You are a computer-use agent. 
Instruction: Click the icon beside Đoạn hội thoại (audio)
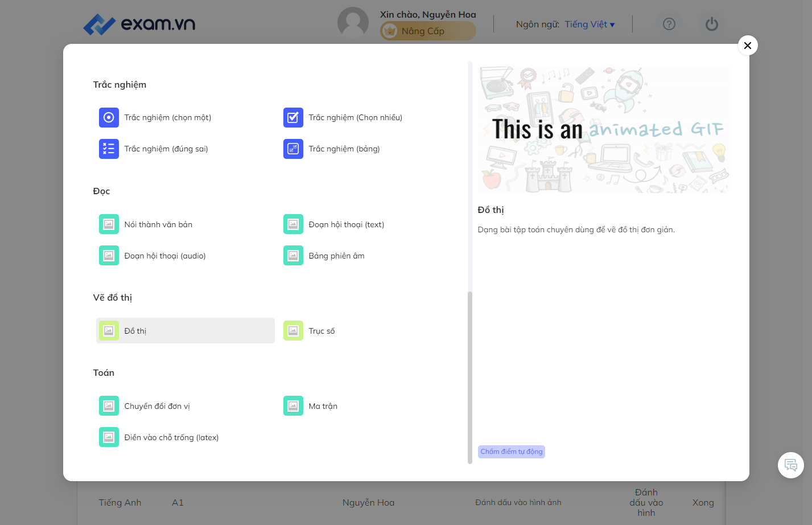(109, 256)
